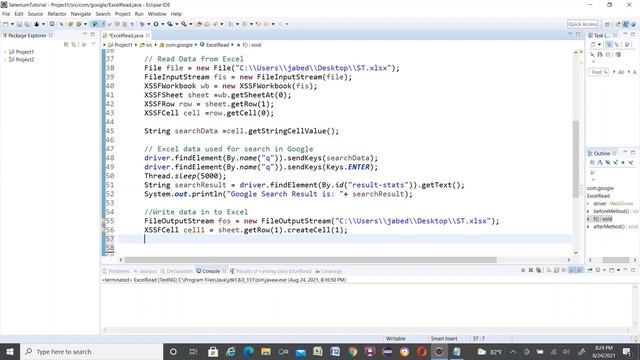Screen dimensions: 640x360
Task: Toggle Pin Console button
Action: (x=590, y=270)
